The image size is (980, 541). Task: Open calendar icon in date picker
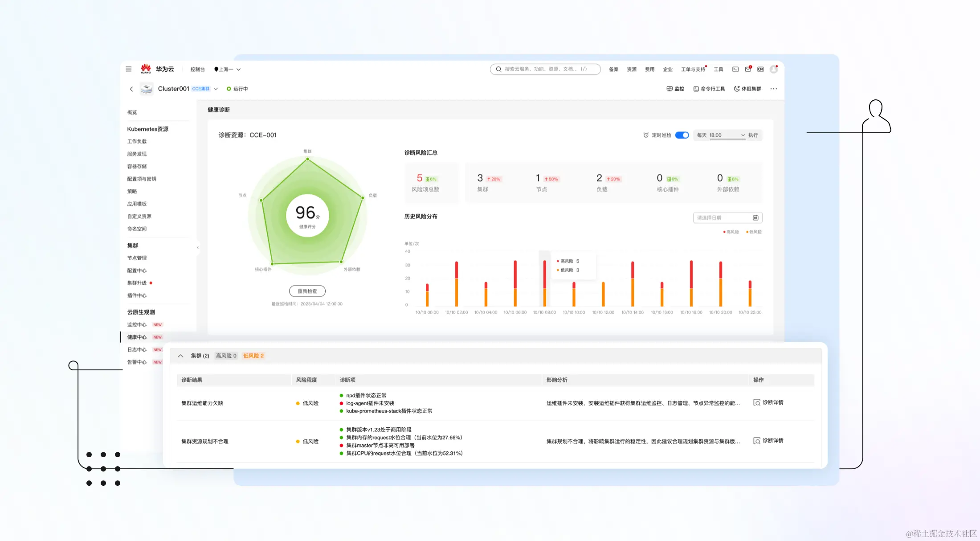tap(755, 218)
